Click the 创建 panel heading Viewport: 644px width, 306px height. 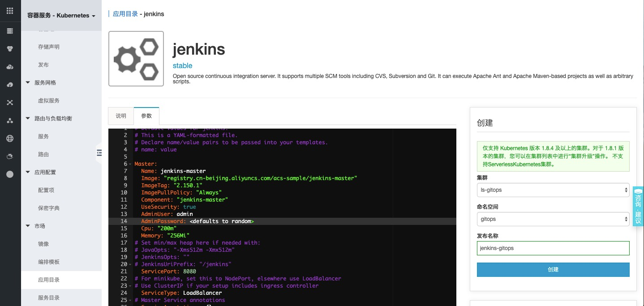(x=485, y=123)
